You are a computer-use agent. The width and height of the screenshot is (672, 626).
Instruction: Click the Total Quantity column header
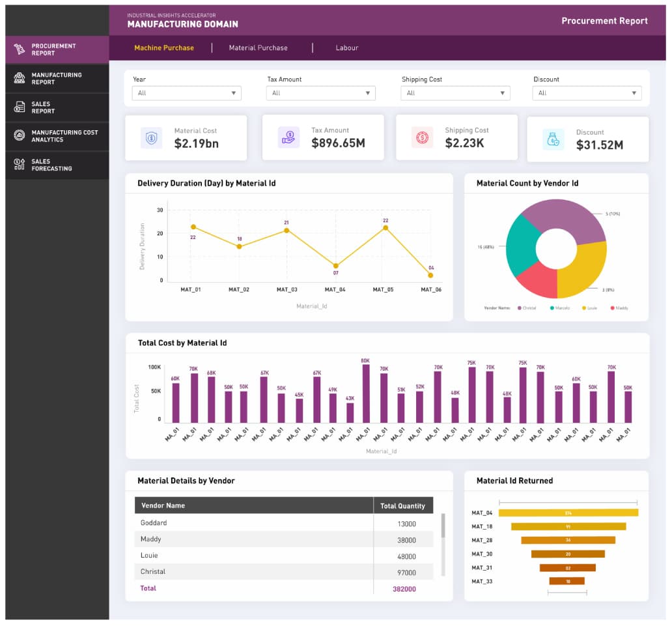tap(402, 505)
